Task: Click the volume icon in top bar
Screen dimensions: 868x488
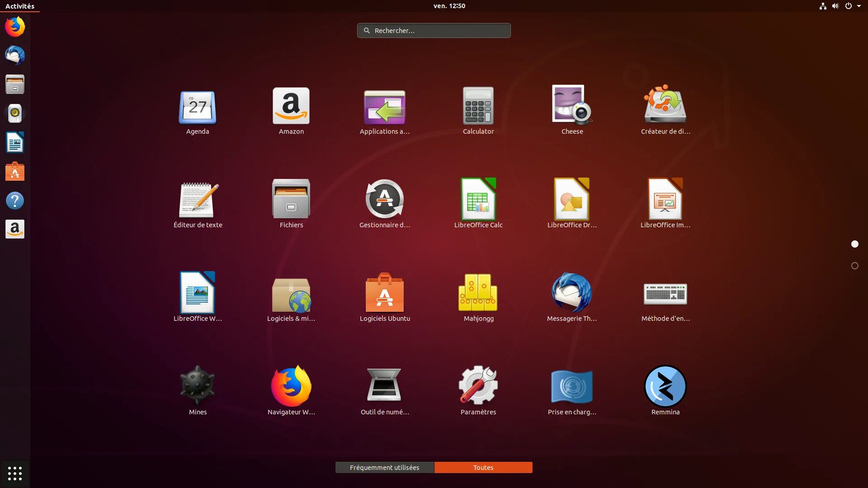Action: tap(835, 6)
